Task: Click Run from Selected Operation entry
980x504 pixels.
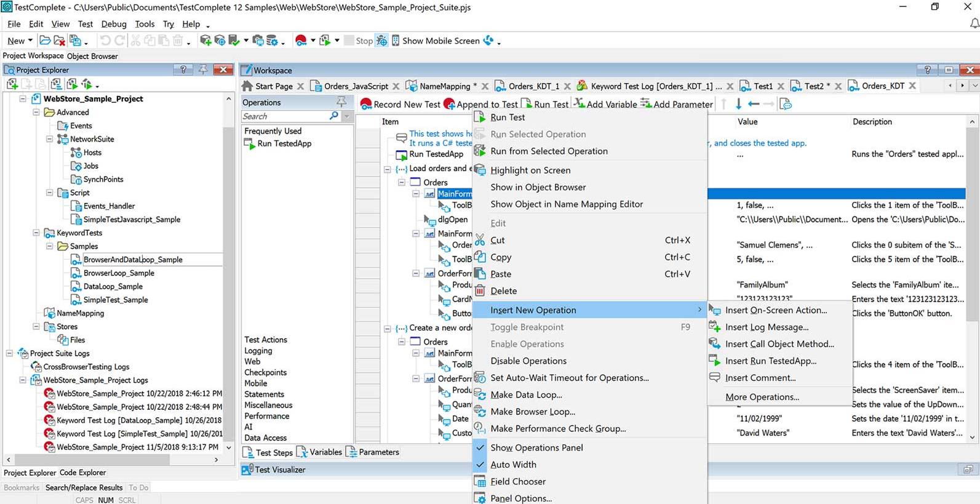Action: 549,151
